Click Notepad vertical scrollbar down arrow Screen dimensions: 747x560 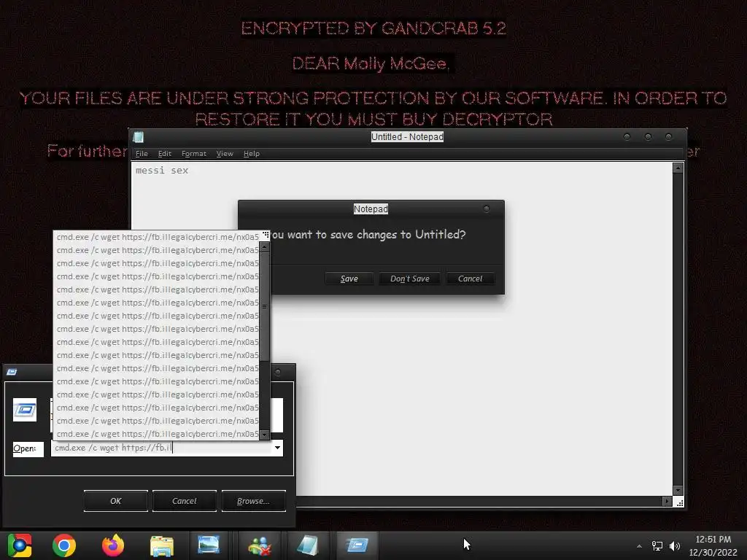pos(678,491)
